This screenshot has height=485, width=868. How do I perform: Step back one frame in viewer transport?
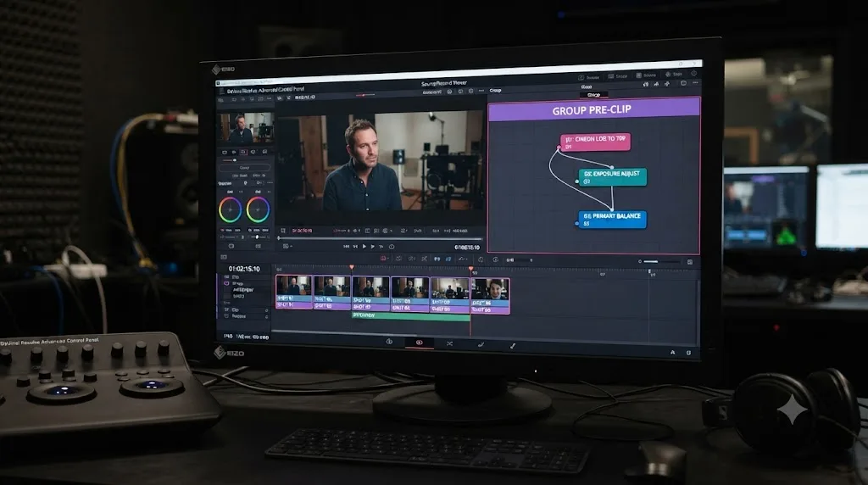[355, 247]
